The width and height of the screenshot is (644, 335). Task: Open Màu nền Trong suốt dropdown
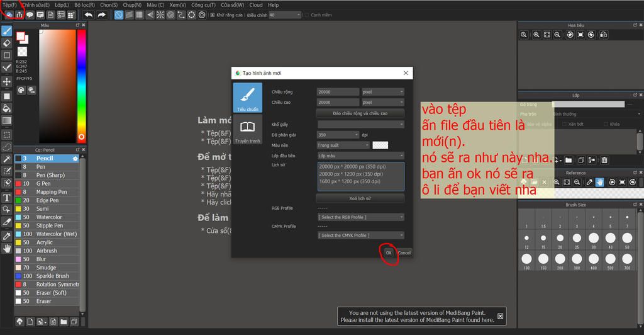coord(343,145)
